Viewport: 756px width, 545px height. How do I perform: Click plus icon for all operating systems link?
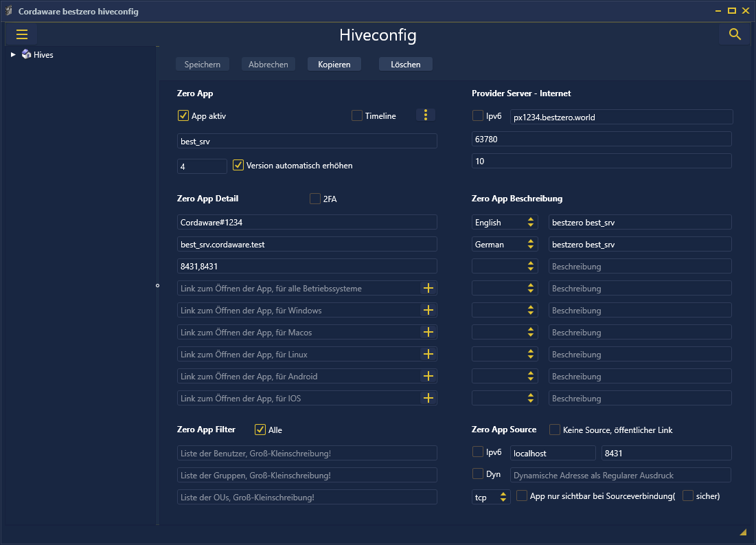click(428, 289)
